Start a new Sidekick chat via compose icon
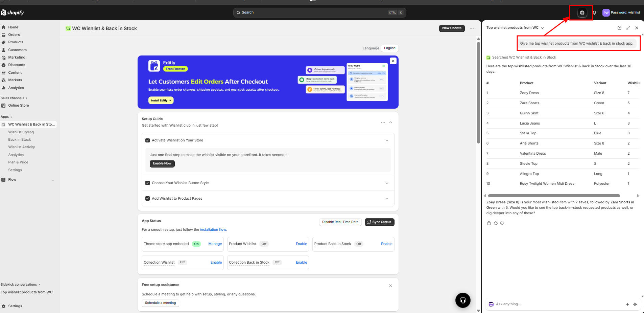This screenshot has width=644, height=313. click(x=619, y=28)
